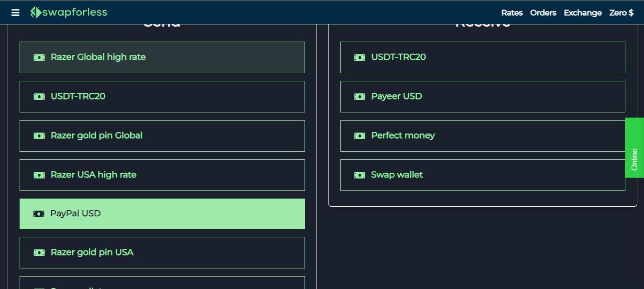644x289 pixels.
Task: Choose Perfect money from the Receive list
Action: coord(482,135)
